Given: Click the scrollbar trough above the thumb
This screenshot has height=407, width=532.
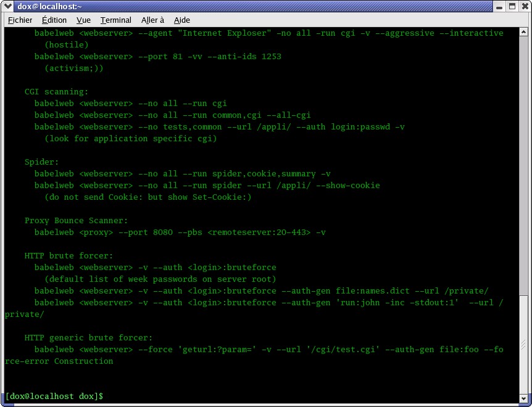Looking at the screenshot, I should coord(525,185).
